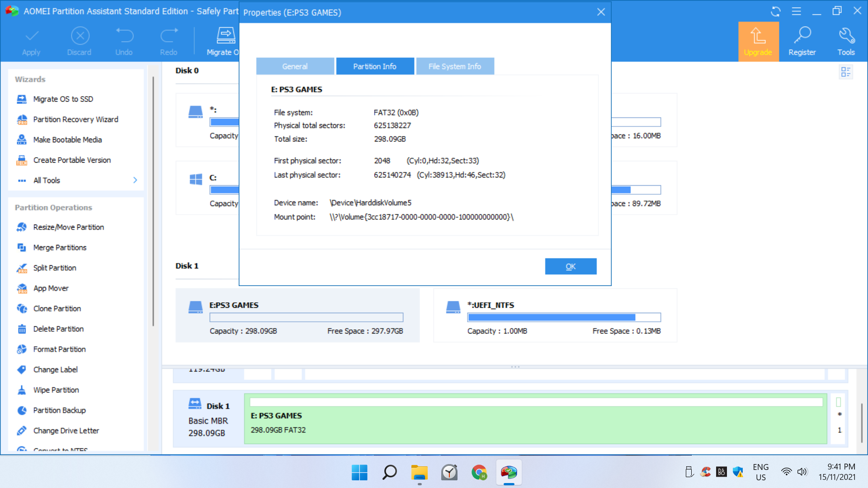Open App Mover operation
868x488 pixels.
pos(51,288)
